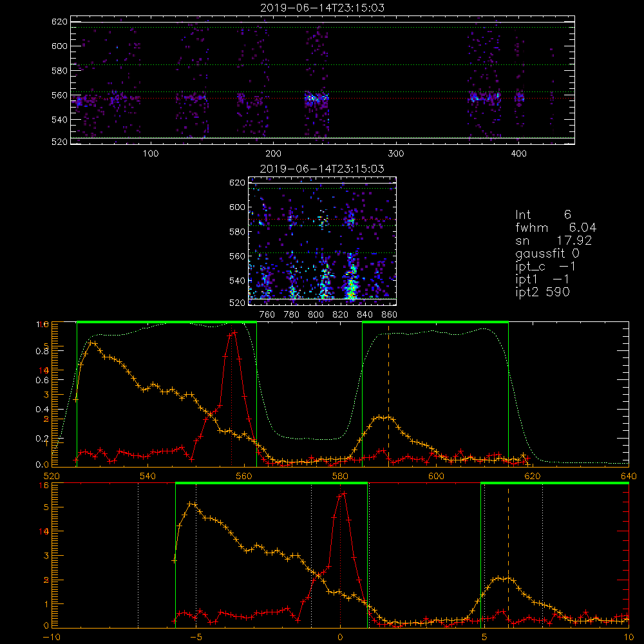The width and height of the screenshot is (644, 644).
Task: Click the 580 y-axis label of the top panel
Action: point(59,71)
